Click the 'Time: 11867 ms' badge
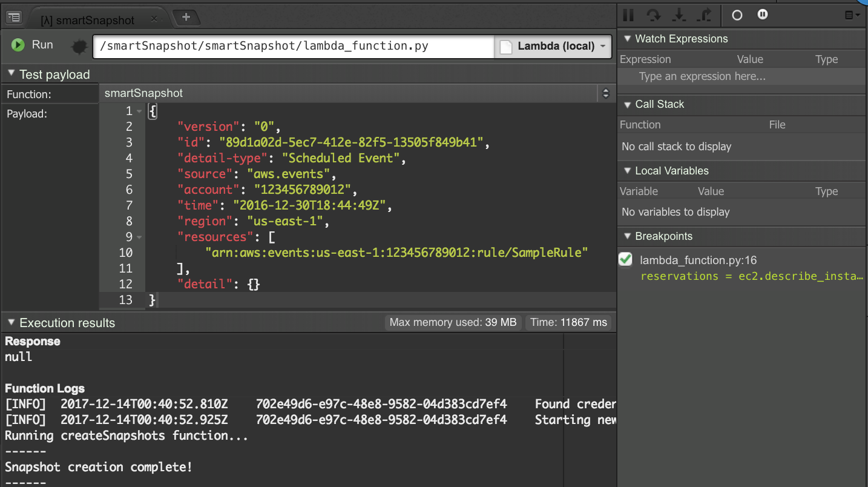868x487 pixels. click(x=568, y=322)
